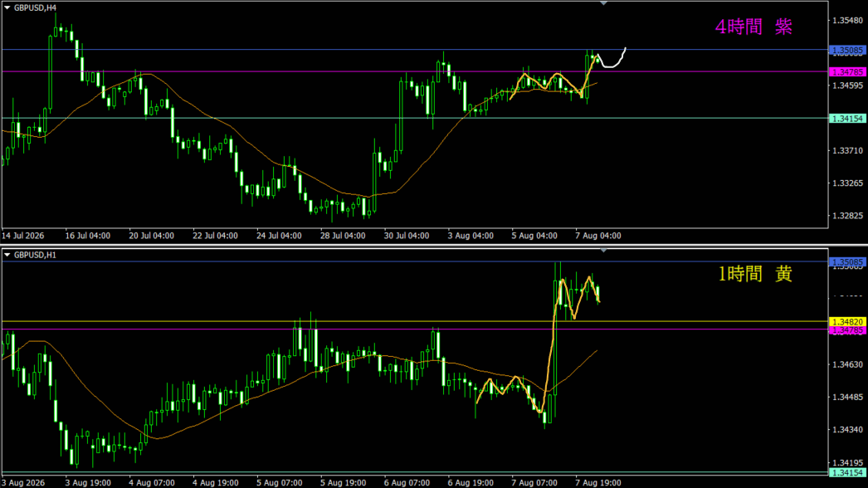Image resolution: width=868 pixels, height=488 pixels.
Task: Click the blue 1.35085 price tag on H1 chart
Action: 847,262
